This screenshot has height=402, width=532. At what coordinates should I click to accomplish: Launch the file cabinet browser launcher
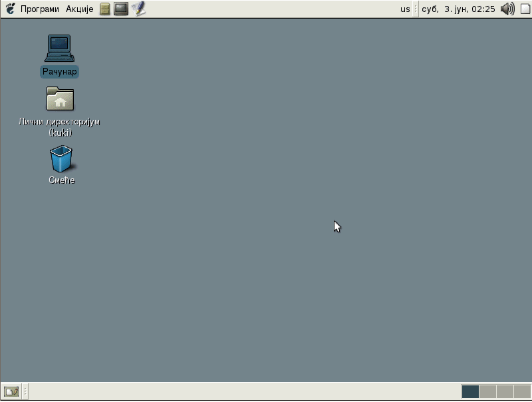pyautogui.click(x=105, y=9)
